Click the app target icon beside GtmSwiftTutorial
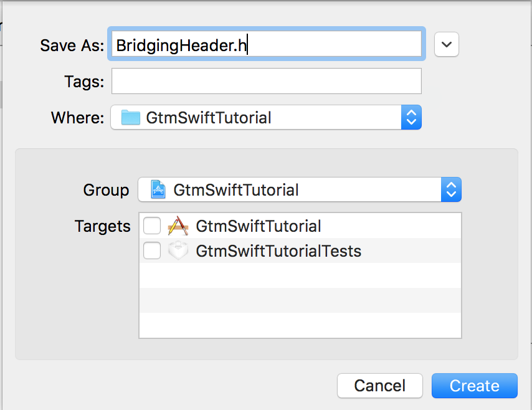This screenshot has width=532, height=410. (178, 226)
